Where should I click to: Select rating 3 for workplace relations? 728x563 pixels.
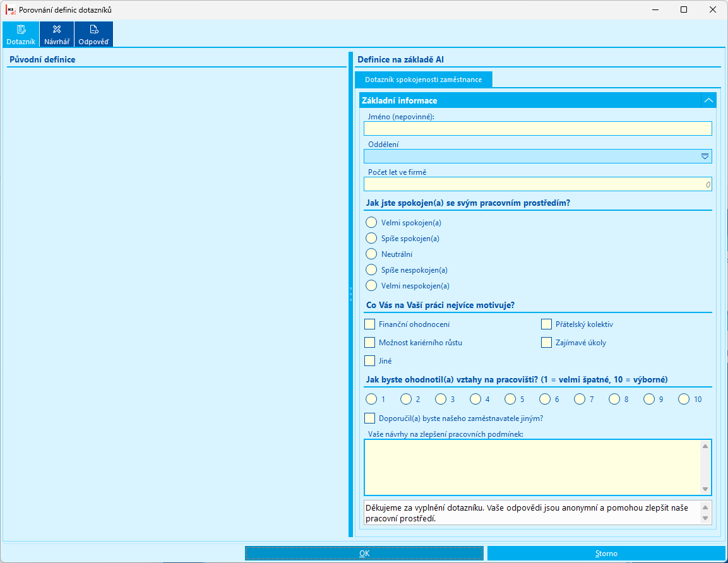441,399
